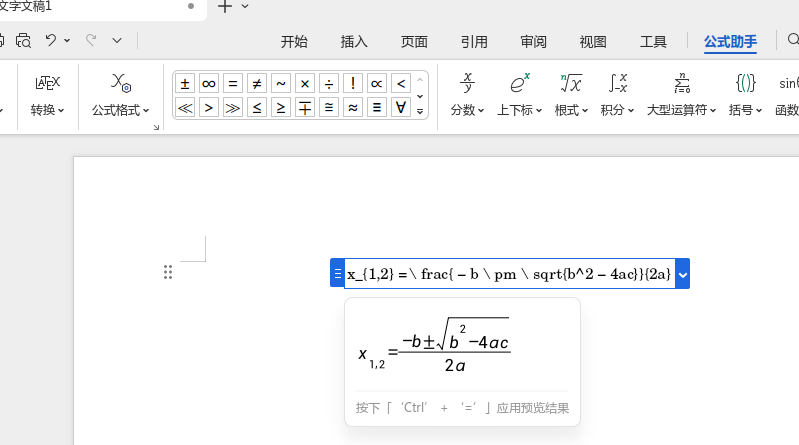Open the 分数 fraction dropdown
The height and width of the screenshot is (445, 799).
click(467, 110)
